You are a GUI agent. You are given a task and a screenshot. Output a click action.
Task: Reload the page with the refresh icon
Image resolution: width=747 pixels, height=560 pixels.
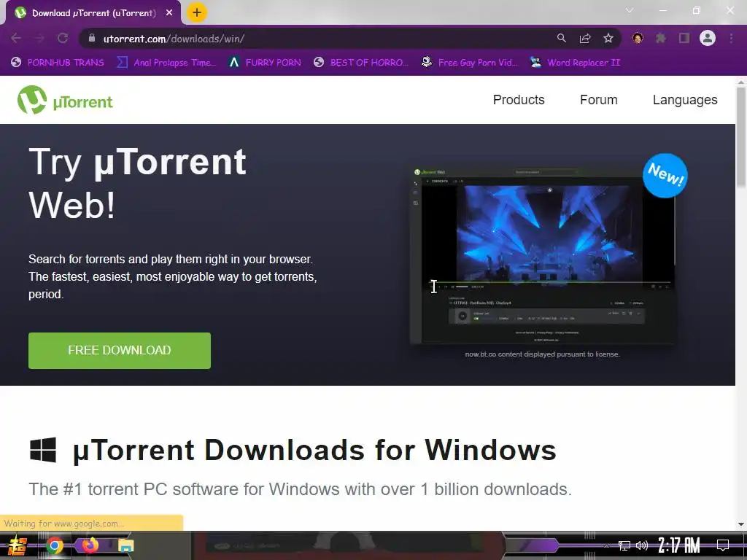click(63, 39)
